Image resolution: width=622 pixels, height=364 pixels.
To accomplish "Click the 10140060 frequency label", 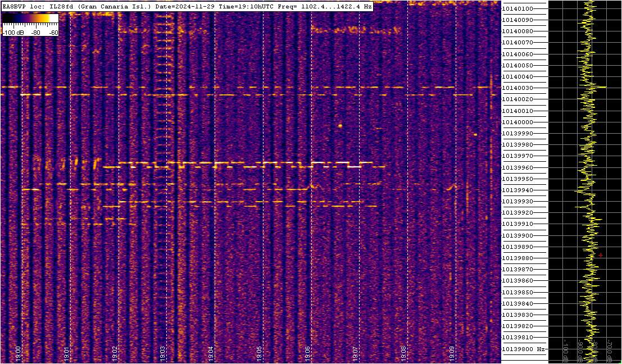I will click(x=517, y=54).
